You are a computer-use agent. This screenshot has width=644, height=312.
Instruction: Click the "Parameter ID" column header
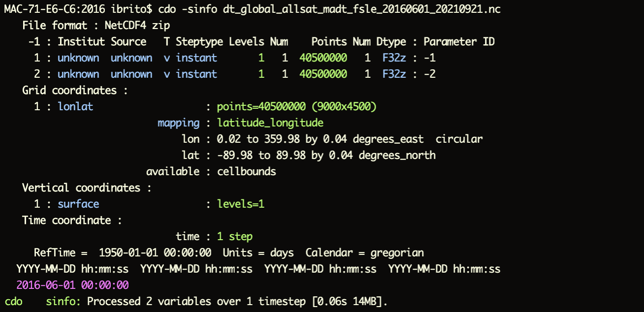pos(459,42)
